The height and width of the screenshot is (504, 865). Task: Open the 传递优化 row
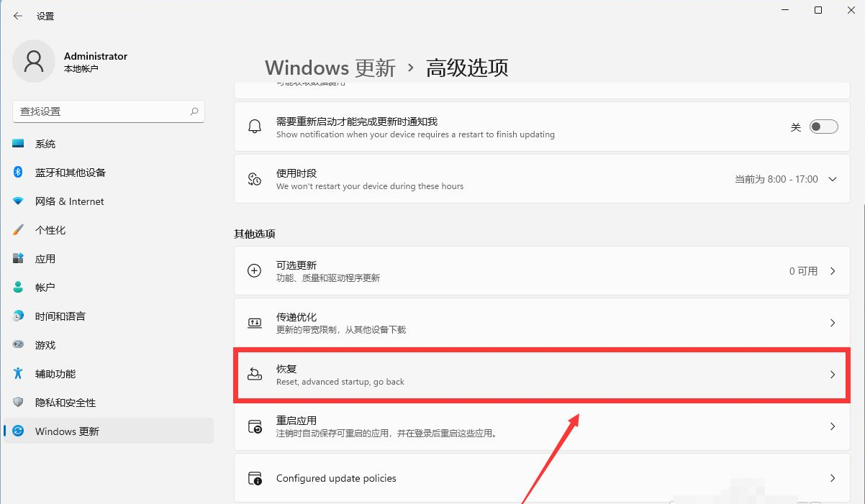[542, 323]
